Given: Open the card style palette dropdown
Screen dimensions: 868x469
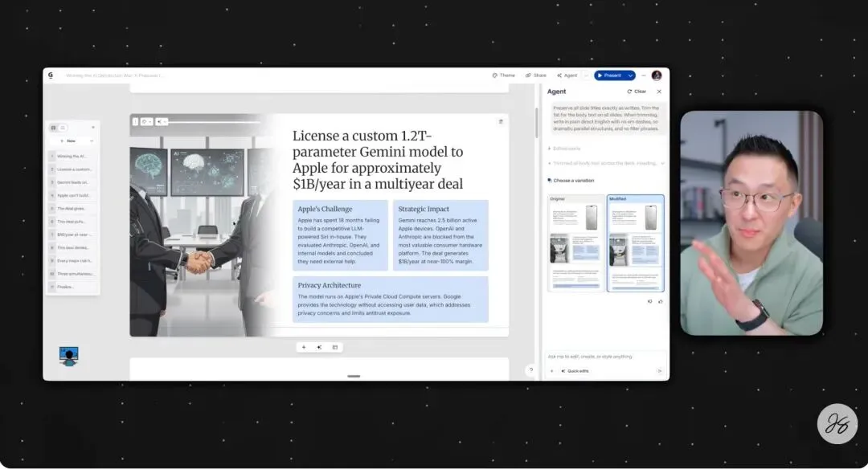Looking at the screenshot, I should click(x=147, y=121).
